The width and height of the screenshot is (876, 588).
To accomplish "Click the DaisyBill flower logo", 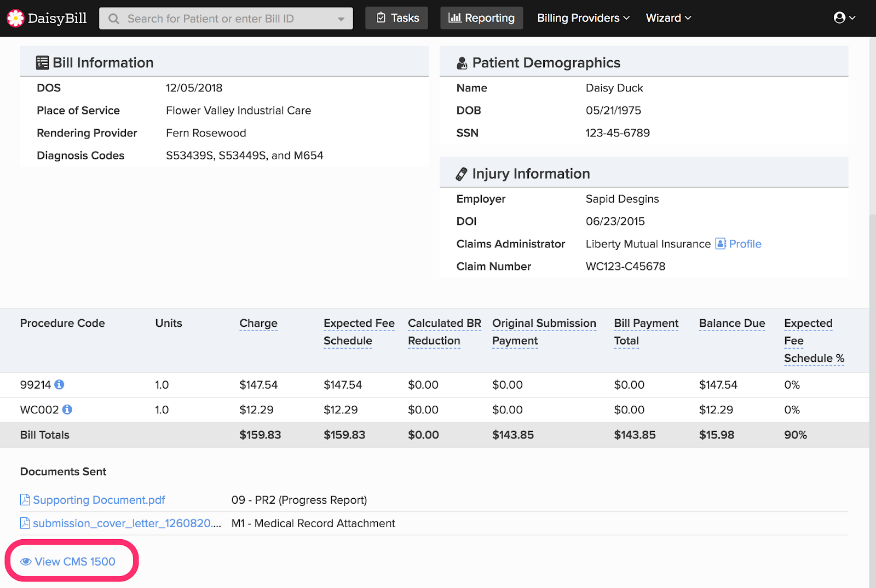I will (15, 18).
